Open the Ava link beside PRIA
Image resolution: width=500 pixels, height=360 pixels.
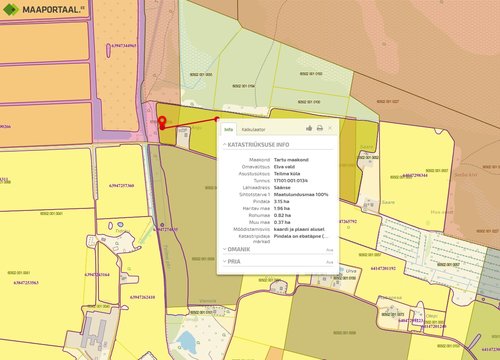329,262
